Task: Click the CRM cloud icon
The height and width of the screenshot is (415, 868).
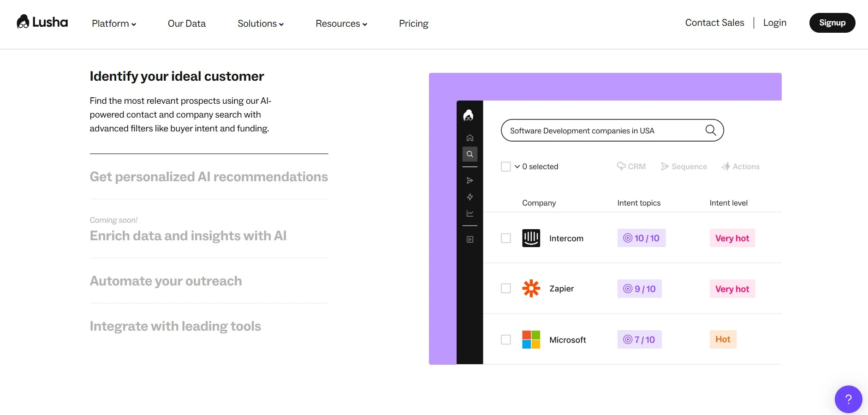Action: pos(621,166)
